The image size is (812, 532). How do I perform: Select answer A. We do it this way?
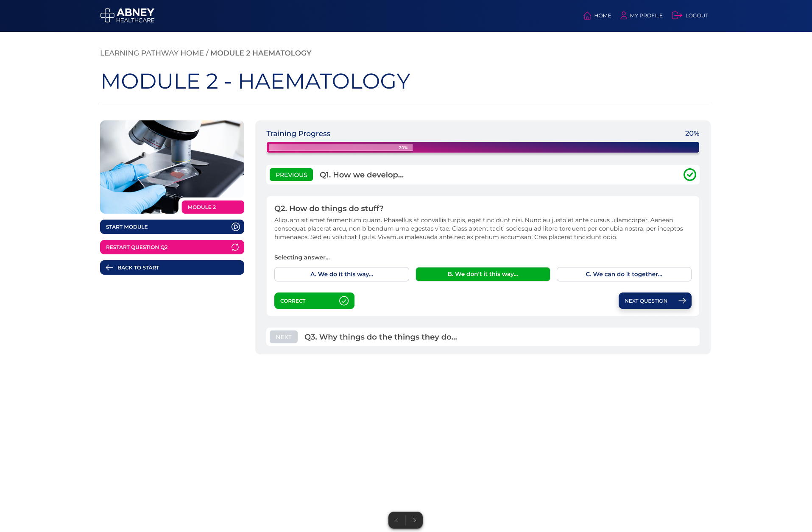click(342, 274)
